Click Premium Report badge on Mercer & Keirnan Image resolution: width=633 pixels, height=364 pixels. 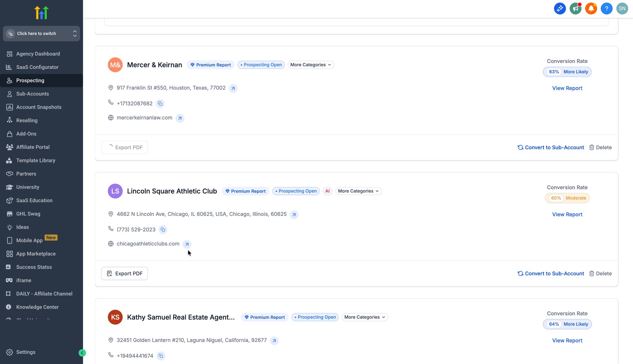pyautogui.click(x=211, y=65)
